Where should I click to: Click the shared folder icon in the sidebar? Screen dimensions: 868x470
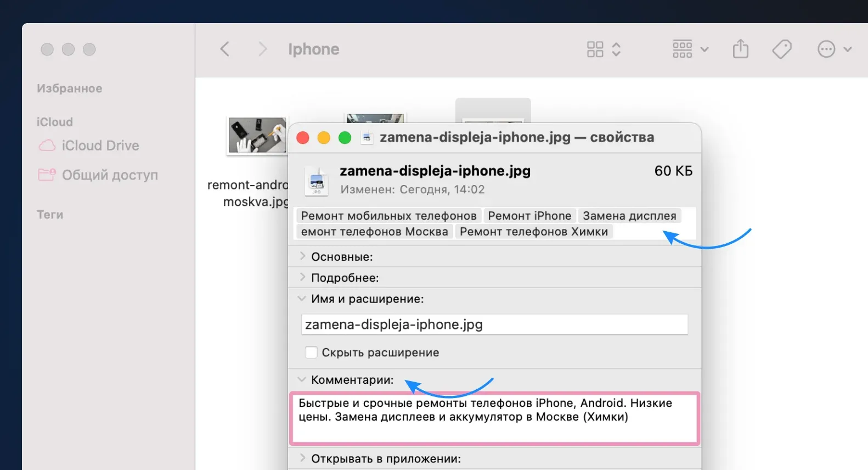(x=47, y=175)
